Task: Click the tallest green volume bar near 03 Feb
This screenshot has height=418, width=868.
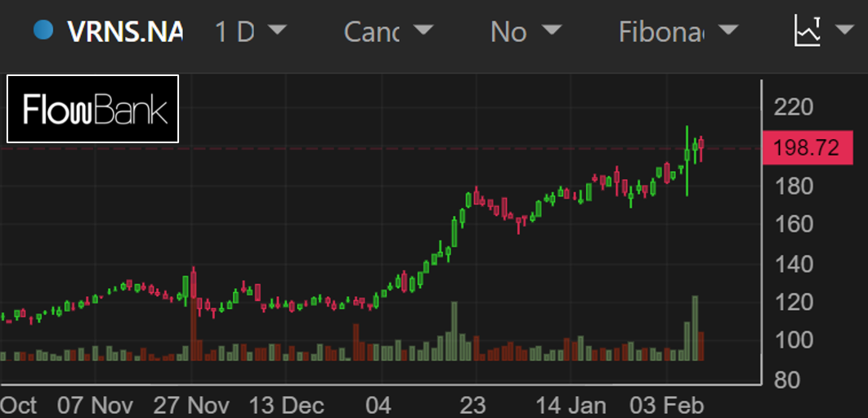Action: click(695, 327)
